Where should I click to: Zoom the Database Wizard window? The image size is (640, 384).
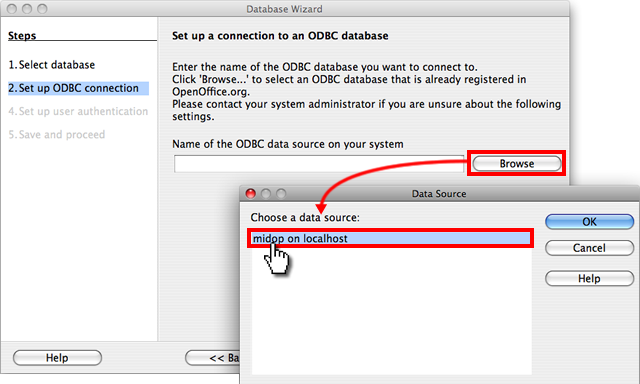42,9
